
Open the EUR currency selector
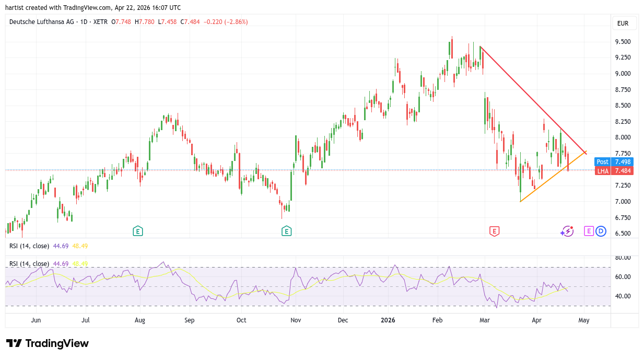pyautogui.click(x=623, y=24)
